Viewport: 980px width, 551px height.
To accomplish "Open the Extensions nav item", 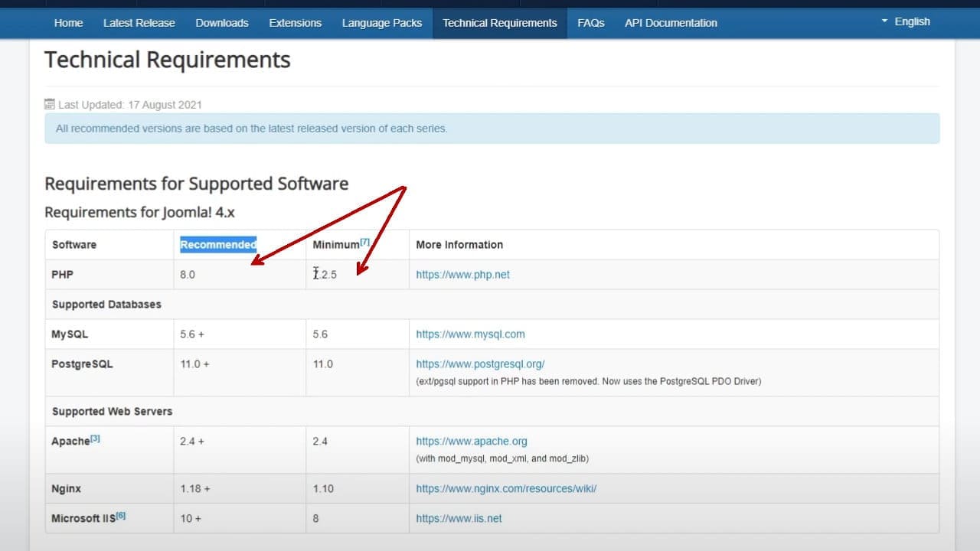I will click(296, 23).
